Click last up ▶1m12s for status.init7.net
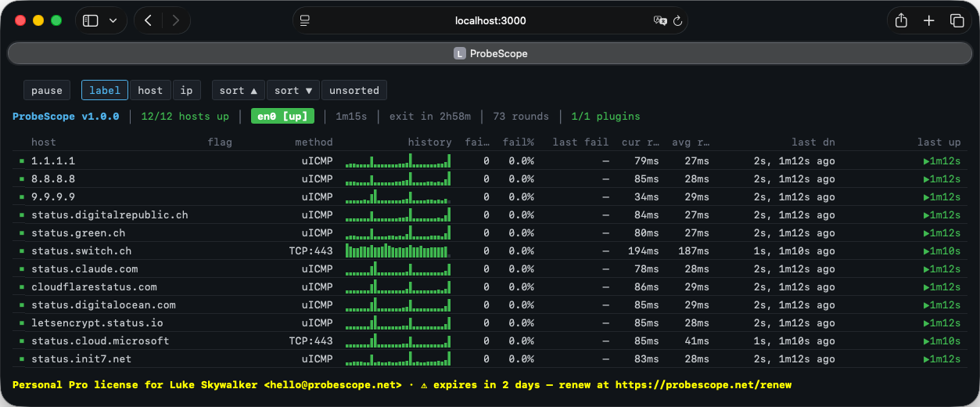 [x=942, y=359]
